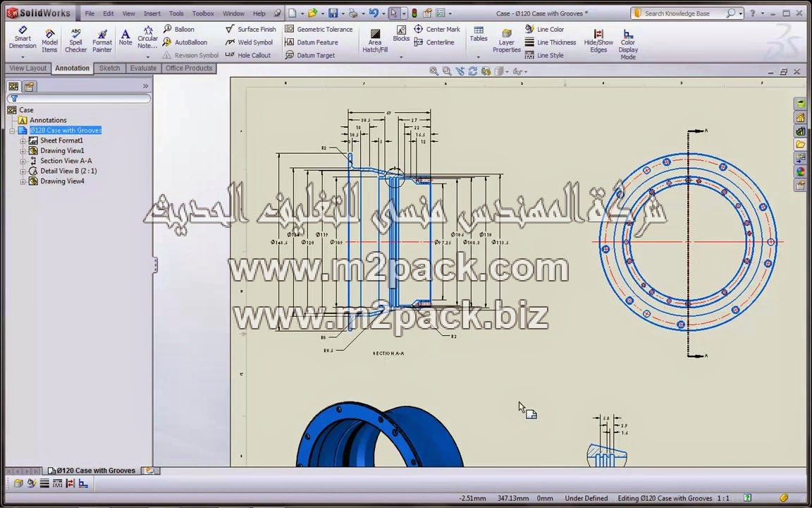Click the Open file icon
The width and height of the screenshot is (812, 508).
pos(312,13)
